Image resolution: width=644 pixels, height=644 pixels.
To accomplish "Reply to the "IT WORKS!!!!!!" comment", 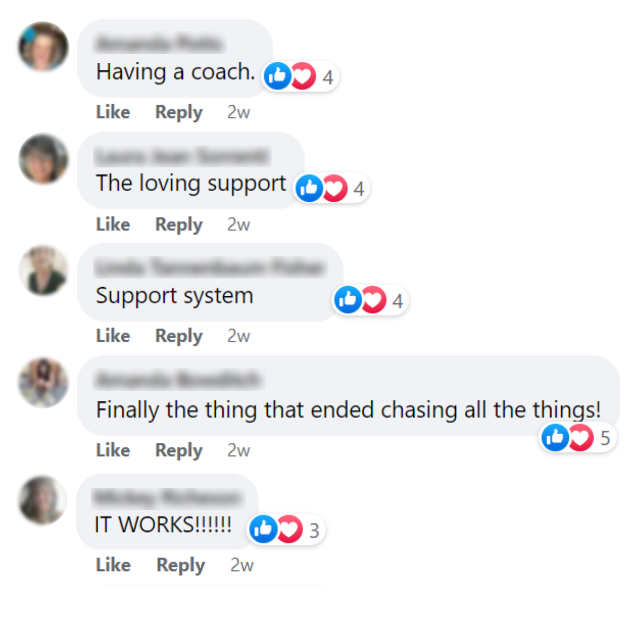I will pos(181,565).
